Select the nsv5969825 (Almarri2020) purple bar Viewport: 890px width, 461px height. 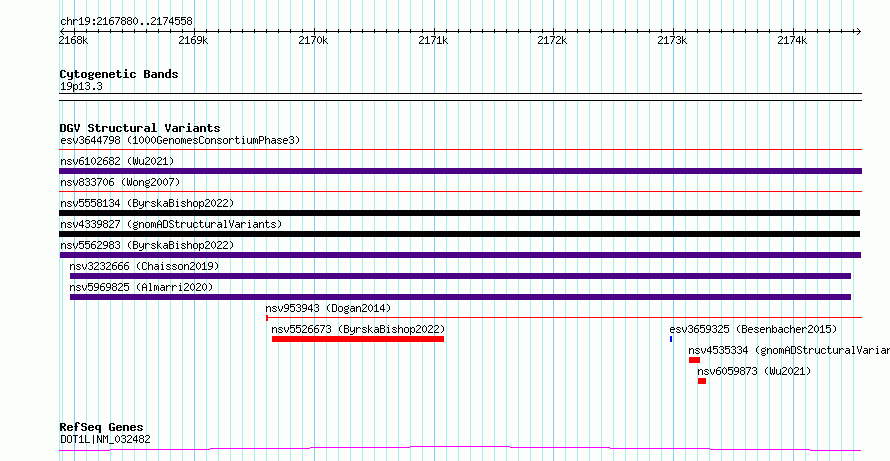coord(460,297)
